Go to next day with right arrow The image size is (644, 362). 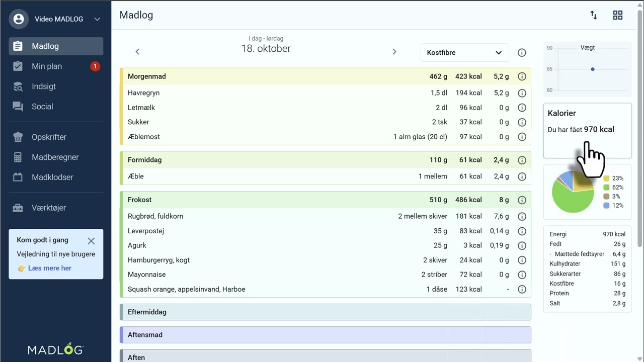coord(394,51)
